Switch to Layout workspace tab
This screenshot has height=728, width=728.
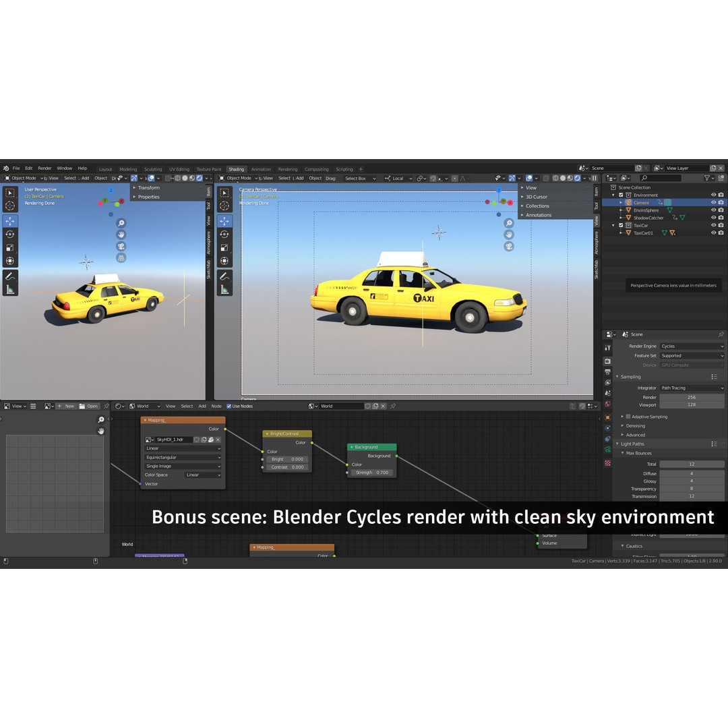click(x=105, y=169)
